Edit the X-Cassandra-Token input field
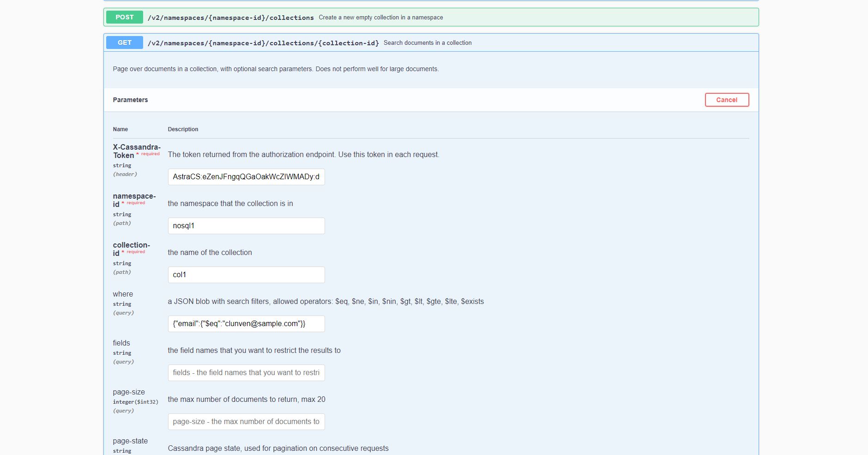Viewport: 868px width, 455px height. (246, 177)
